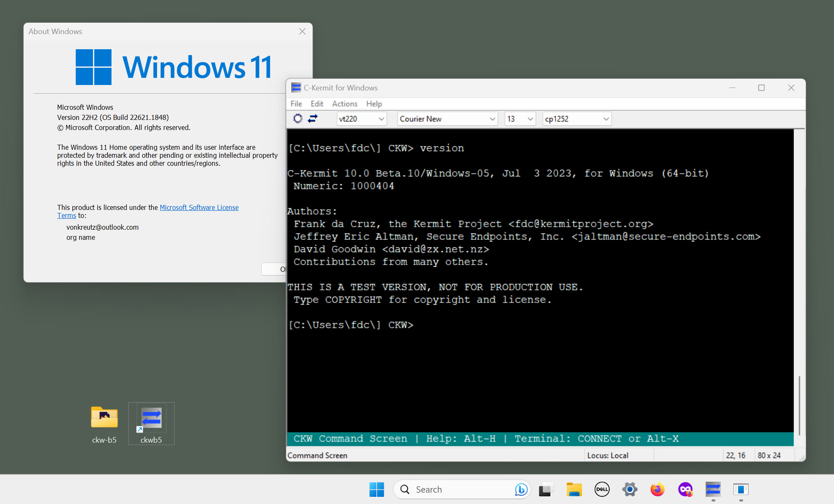Minimize the C-Kermit for Windows window
The image size is (834, 504).
pos(732,88)
